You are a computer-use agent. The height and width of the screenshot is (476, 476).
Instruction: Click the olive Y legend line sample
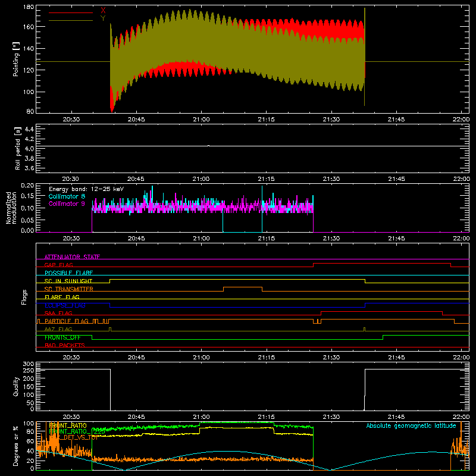click(71, 20)
